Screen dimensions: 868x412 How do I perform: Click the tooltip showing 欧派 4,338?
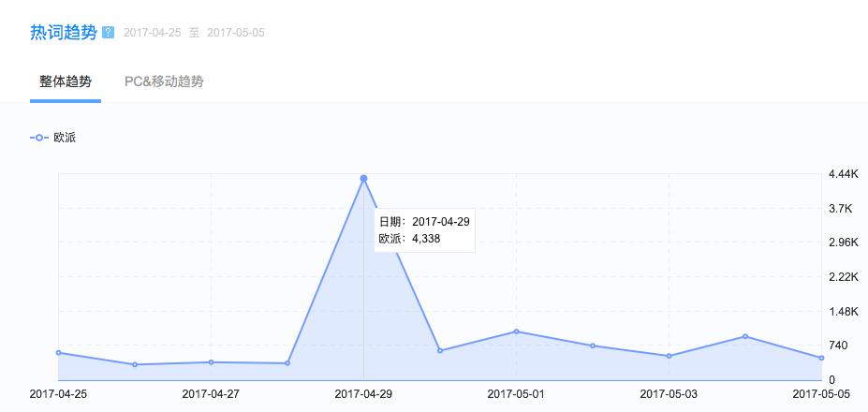[422, 230]
